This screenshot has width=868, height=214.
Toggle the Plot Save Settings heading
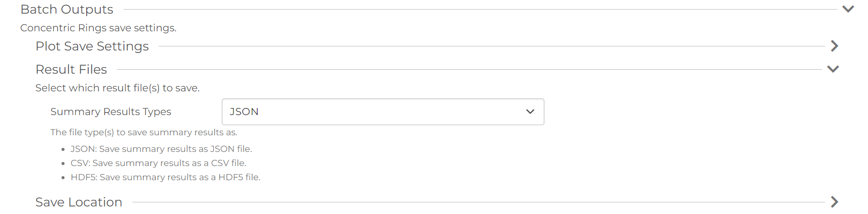point(92,46)
